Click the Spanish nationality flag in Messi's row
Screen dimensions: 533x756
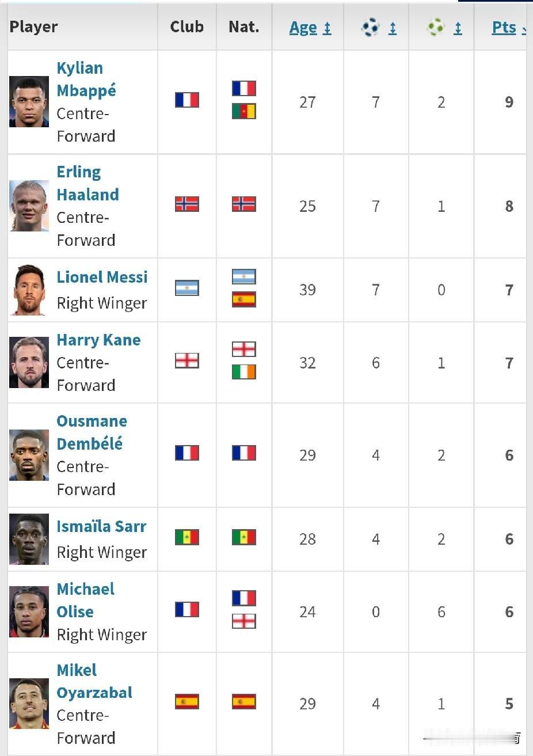pyautogui.click(x=244, y=299)
